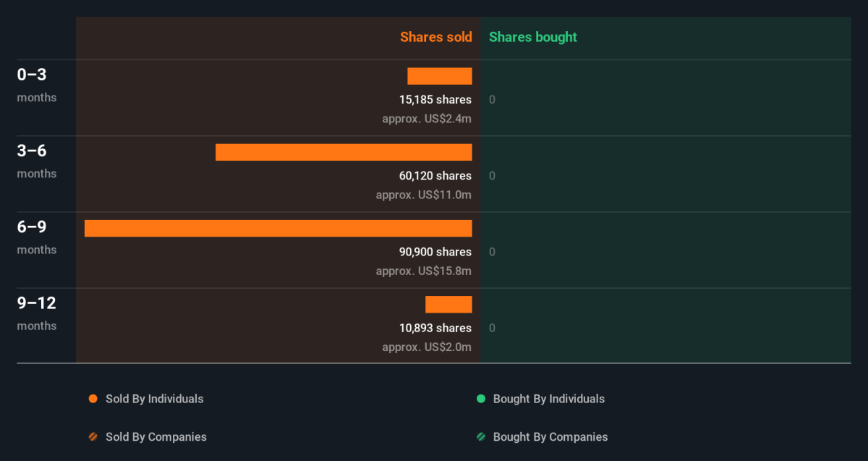Click the striped Sold By Companies legend icon
Screen dimensions: 868x461
tap(93, 437)
